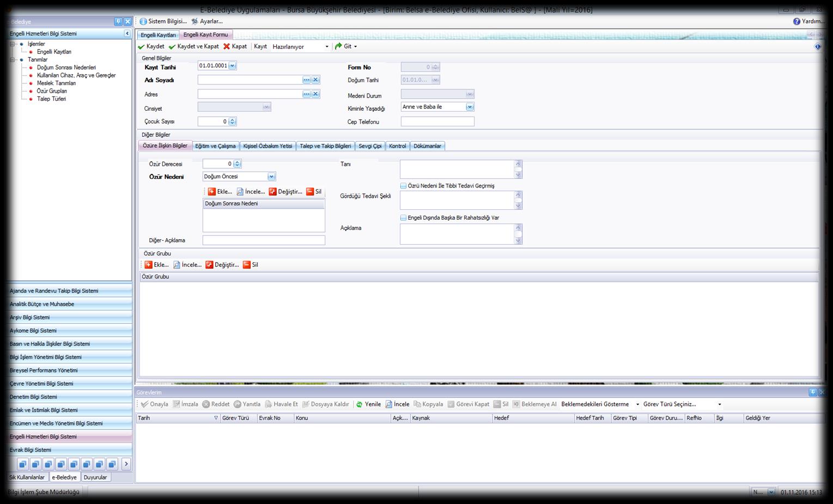Click blue info icon at form toolbar right end

[x=817, y=47]
